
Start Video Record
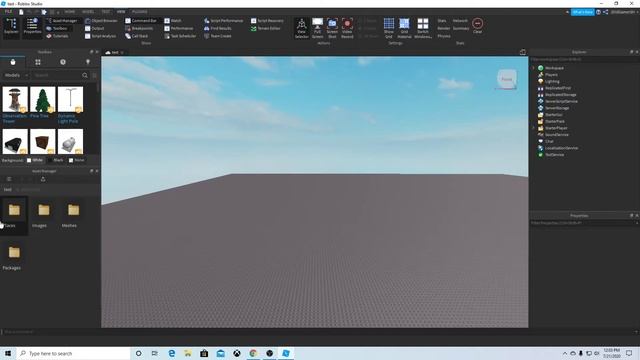point(347,28)
